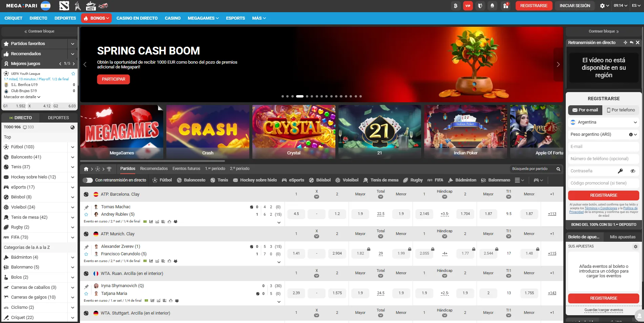Click the home icon in the breadcrumb
Screen dimensions: 644x323
[86, 169]
